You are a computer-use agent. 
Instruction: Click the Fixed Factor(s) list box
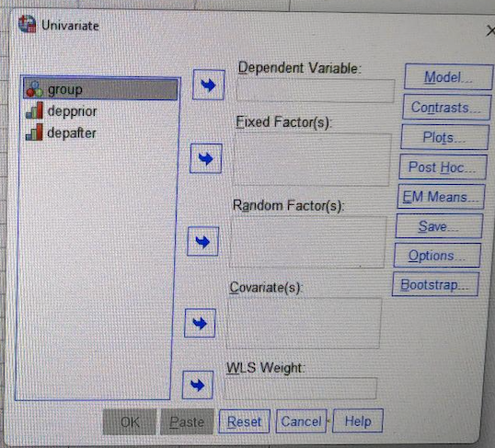[312, 159]
